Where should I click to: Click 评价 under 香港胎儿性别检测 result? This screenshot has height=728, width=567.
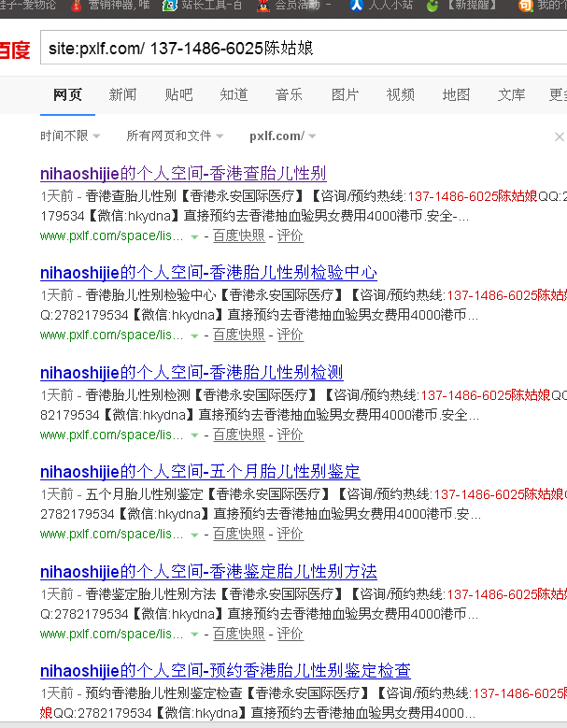pos(291,435)
